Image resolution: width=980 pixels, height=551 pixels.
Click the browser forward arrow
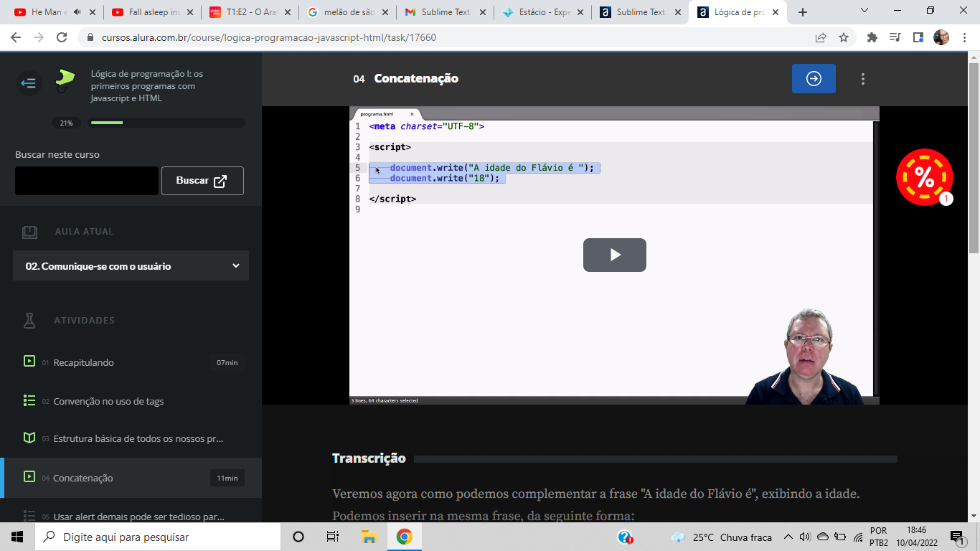(39, 37)
